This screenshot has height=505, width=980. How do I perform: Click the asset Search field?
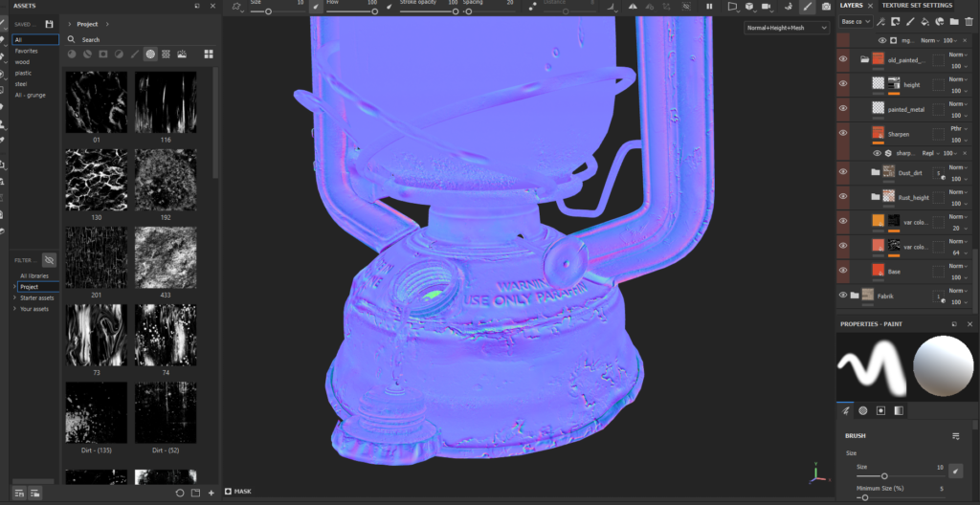pyautogui.click(x=140, y=39)
